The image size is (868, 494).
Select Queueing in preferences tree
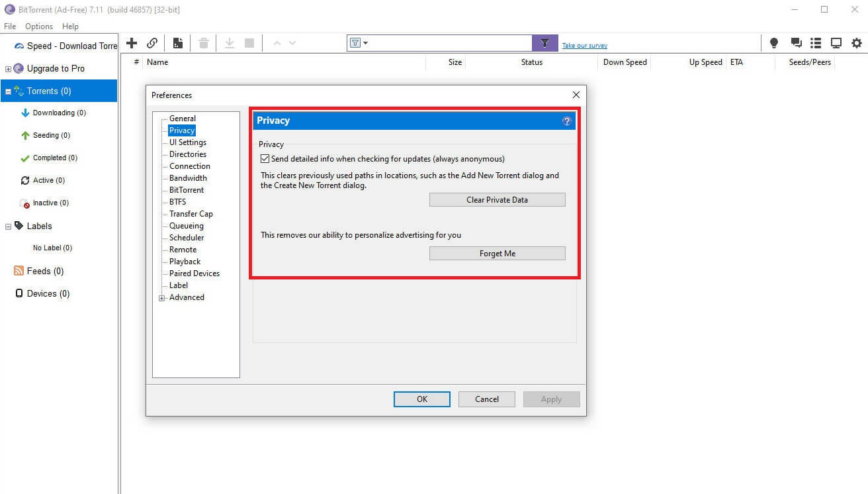pyautogui.click(x=187, y=226)
